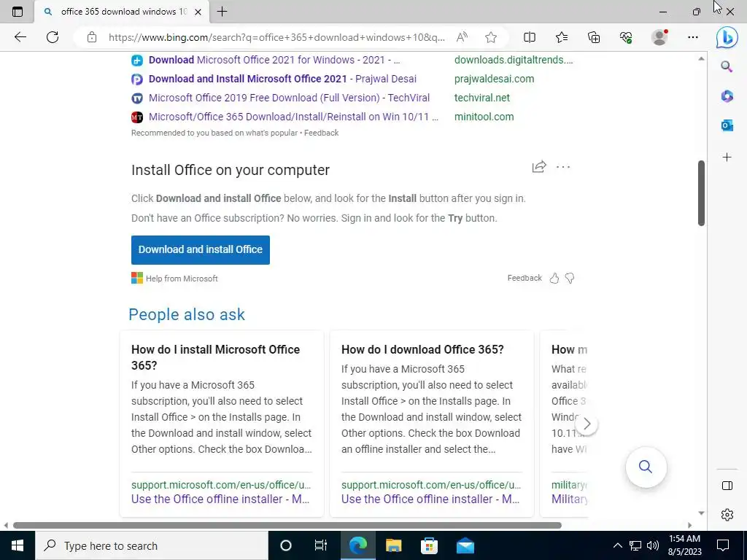Screen dimensions: 747x560
Task: Go back to previous page
Action: 20,37
